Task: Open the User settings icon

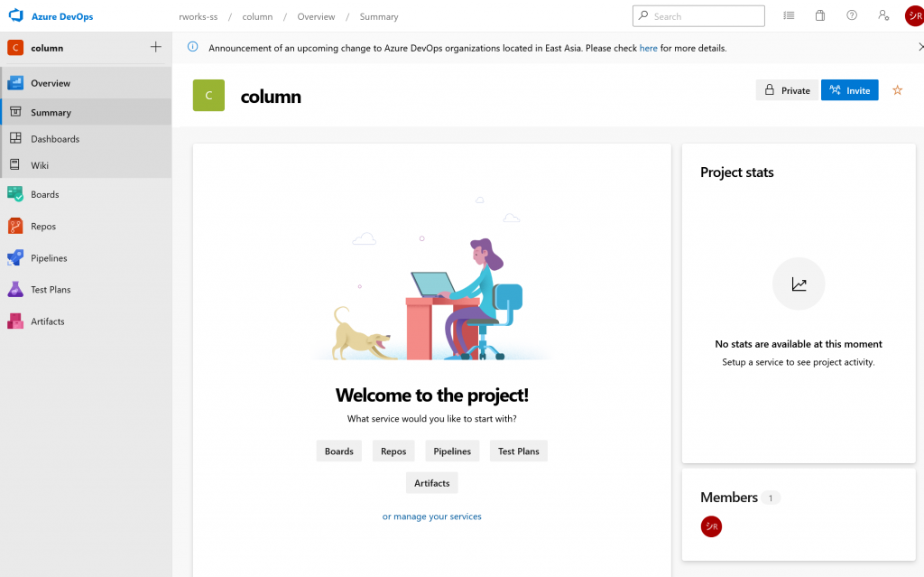Action: coord(883,15)
